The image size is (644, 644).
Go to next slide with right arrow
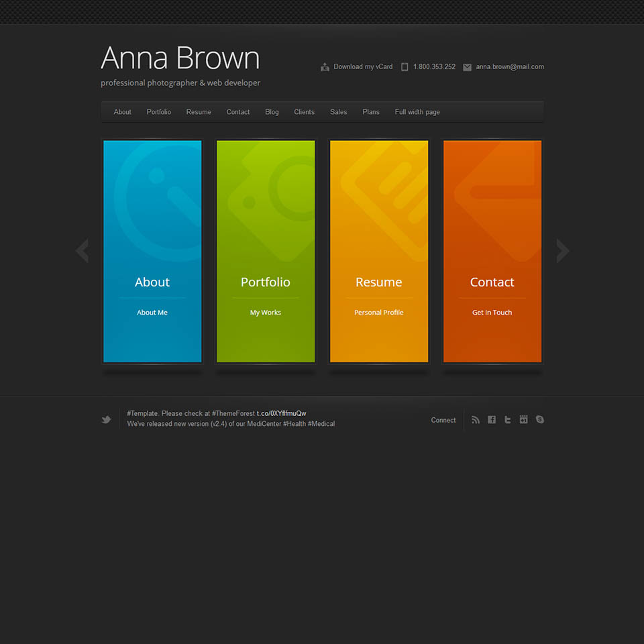(562, 251)
